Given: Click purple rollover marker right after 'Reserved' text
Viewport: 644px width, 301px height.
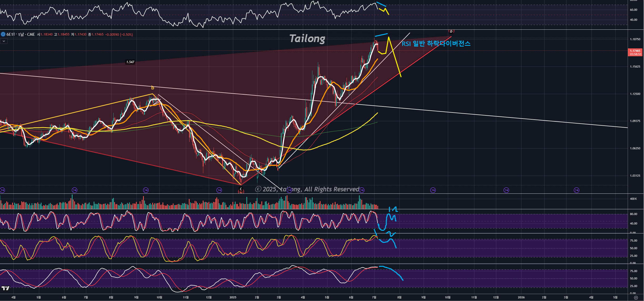Looking at the screenshot, I should tap(362, 190).
